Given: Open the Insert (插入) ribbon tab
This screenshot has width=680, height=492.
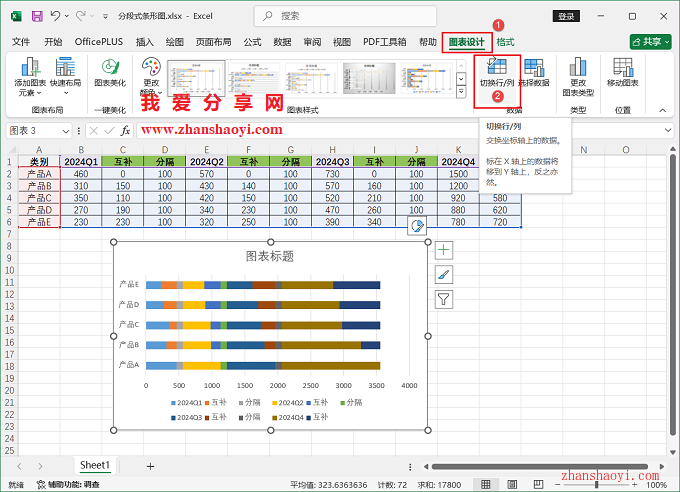Looking at the screenshot, I should click(145, 42).
